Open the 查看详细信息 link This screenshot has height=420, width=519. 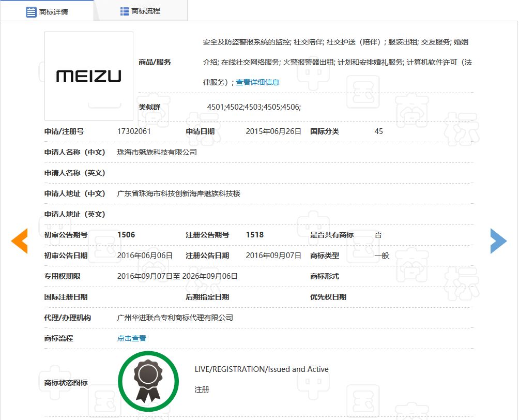point(257,82)
